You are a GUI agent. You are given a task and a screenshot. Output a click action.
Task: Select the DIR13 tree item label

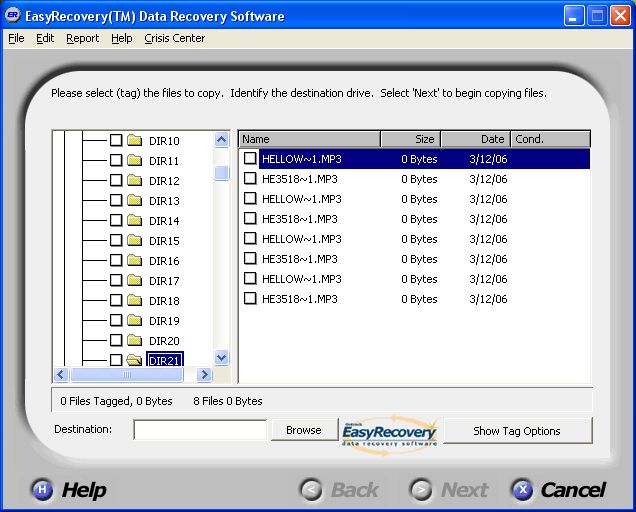click(x=164, y=201)
